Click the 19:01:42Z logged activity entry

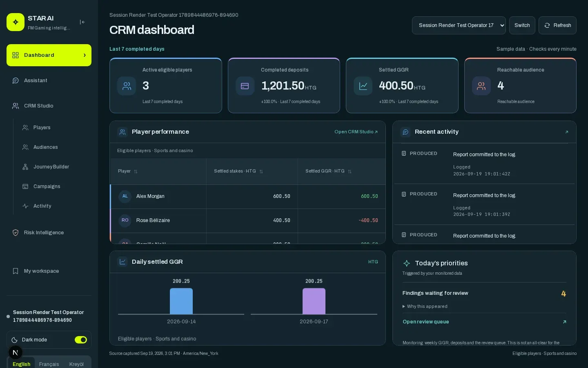coord(484,164)
